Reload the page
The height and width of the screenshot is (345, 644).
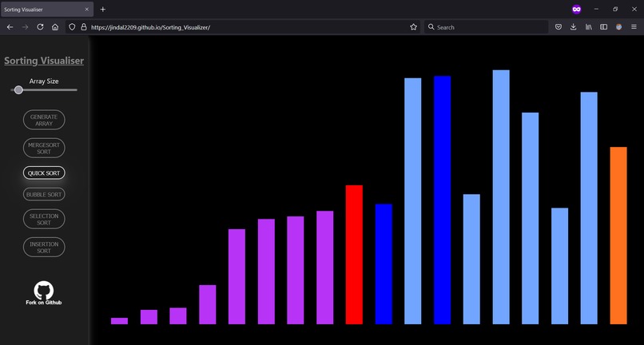click(40, 27)
